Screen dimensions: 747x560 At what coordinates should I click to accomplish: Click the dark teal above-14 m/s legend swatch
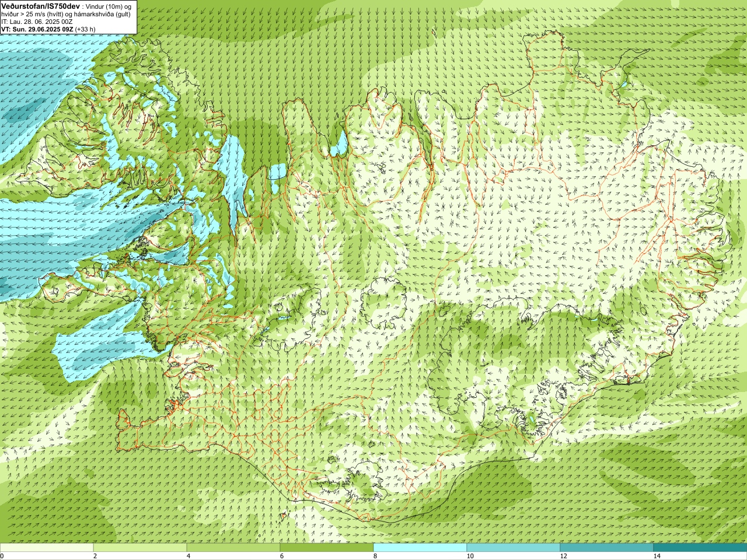700,548
